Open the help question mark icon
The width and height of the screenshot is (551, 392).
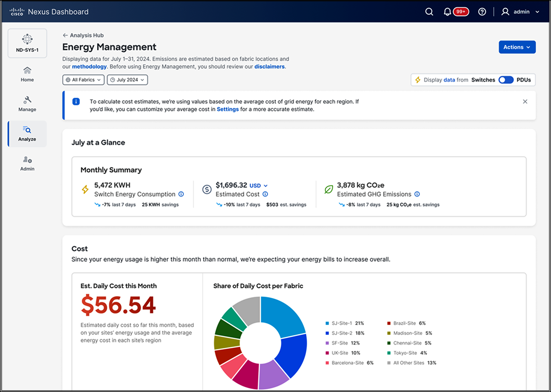[x=482, y=12]
